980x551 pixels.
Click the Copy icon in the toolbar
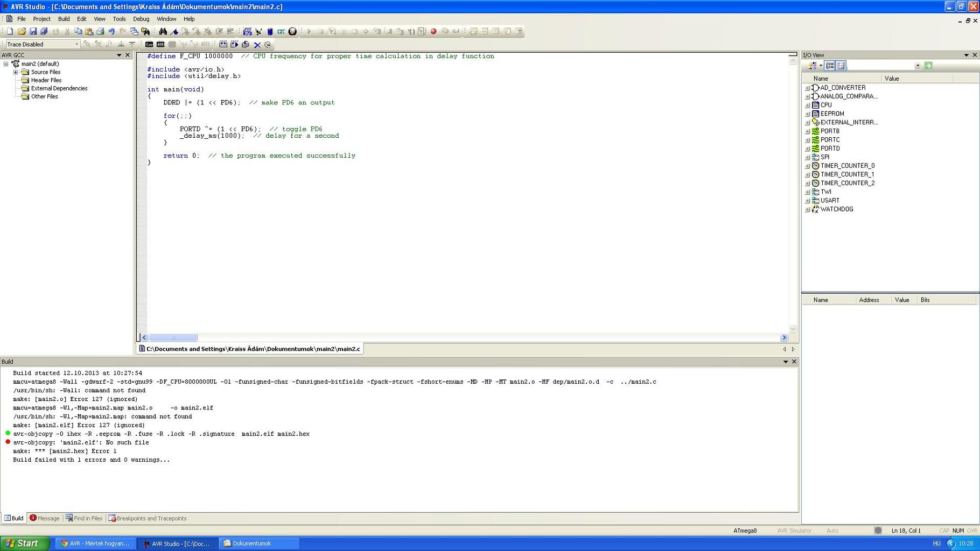[78, 32]
